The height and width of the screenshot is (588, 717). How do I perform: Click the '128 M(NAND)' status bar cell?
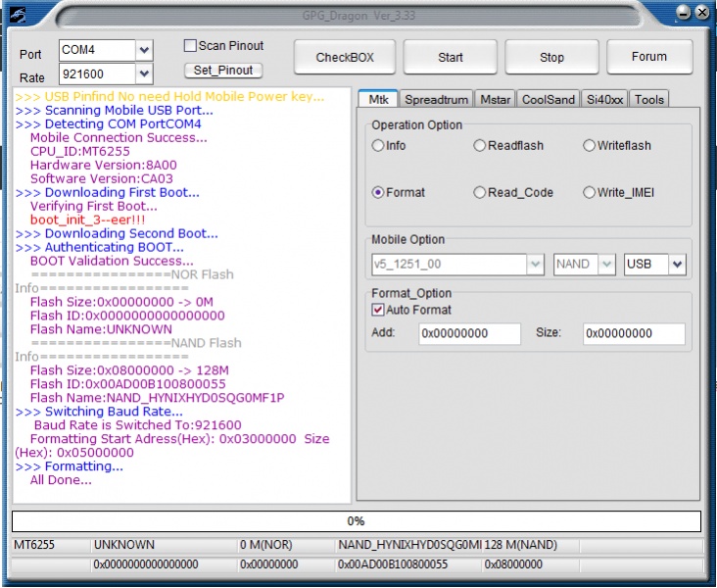[x=531, y=545]
